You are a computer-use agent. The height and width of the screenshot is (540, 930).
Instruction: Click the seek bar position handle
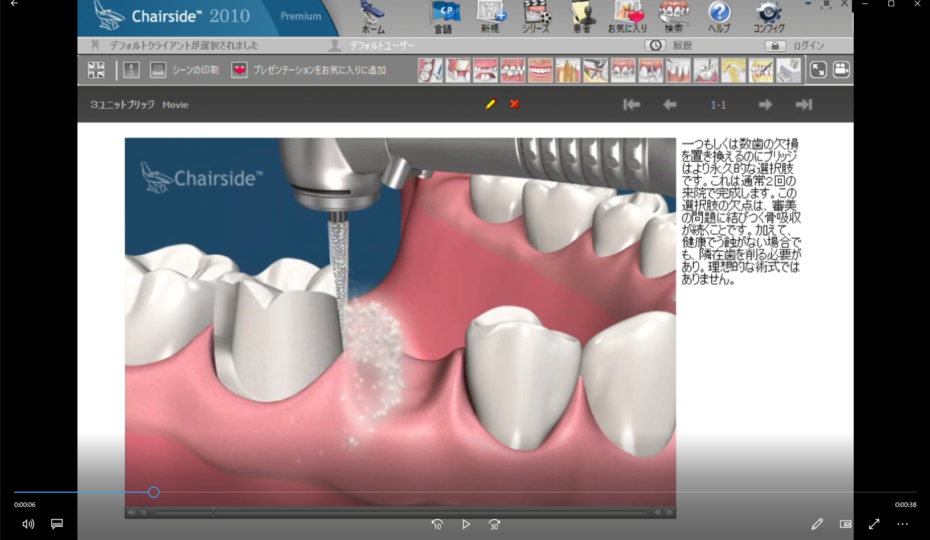tap(154, 492)
